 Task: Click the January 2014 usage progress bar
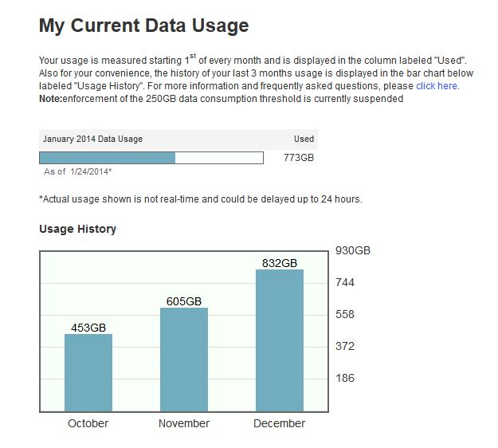(x=151, y=158)
